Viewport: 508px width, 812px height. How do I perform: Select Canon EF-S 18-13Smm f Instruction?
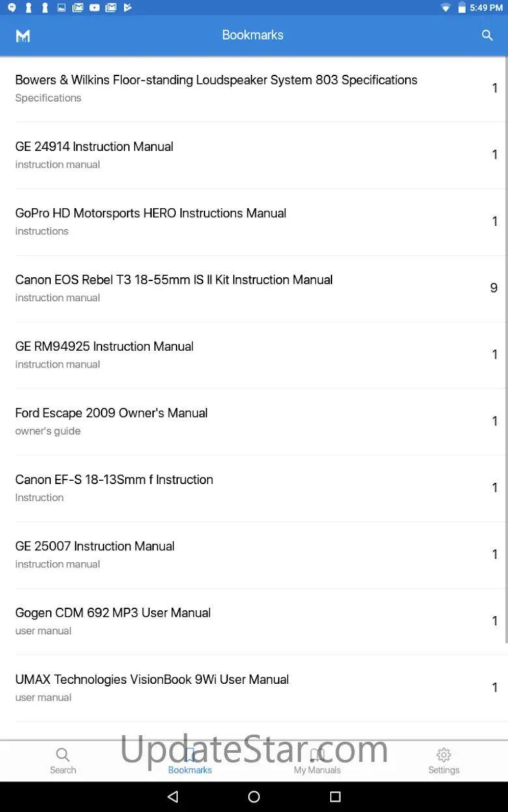point(114,487)
